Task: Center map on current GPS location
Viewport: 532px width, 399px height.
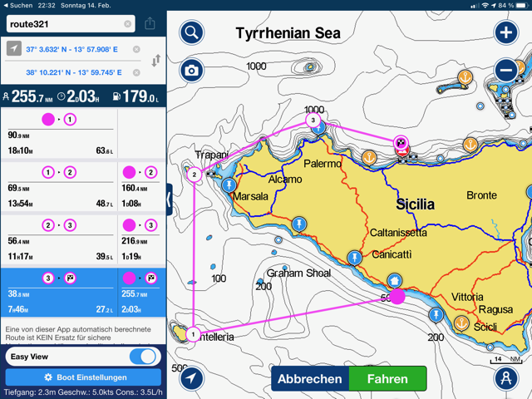Action: click(x=191, y=377)
